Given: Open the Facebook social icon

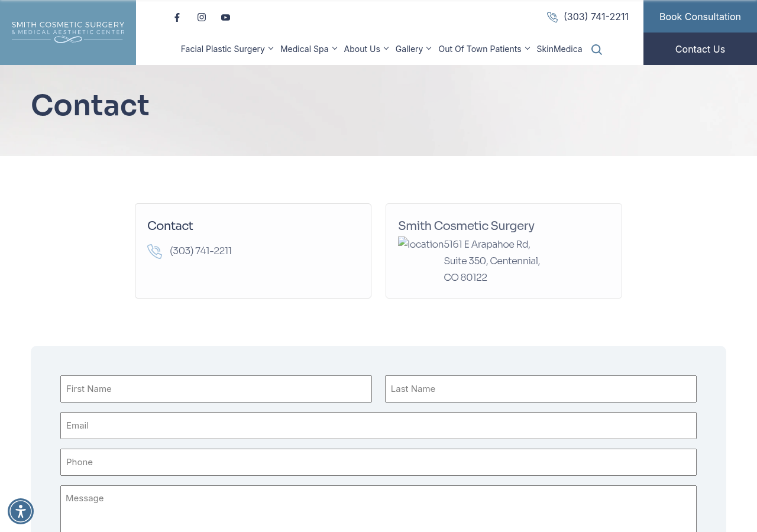Looking at the screenshot, I should pos(177,17).
